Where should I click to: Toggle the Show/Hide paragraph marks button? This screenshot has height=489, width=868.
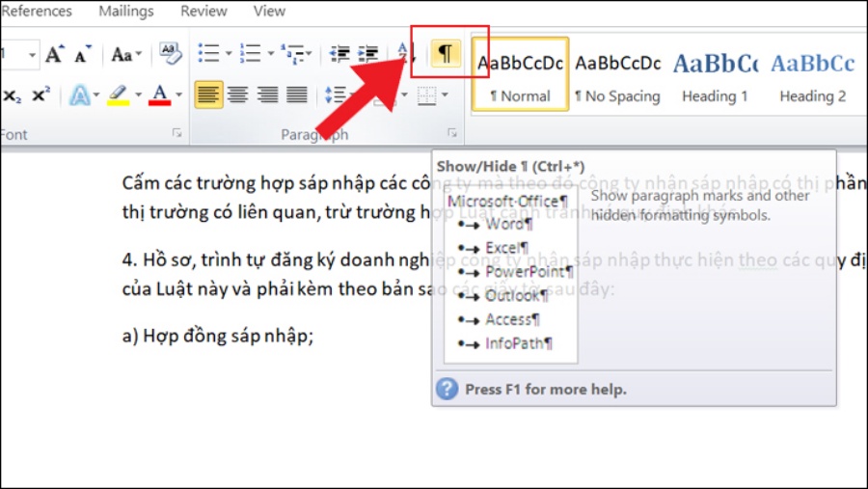tap(445, 54)
